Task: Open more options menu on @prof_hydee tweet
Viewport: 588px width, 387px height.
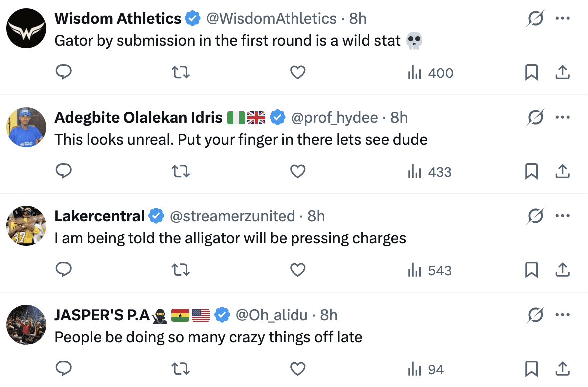Action: [x=562, y=118]
